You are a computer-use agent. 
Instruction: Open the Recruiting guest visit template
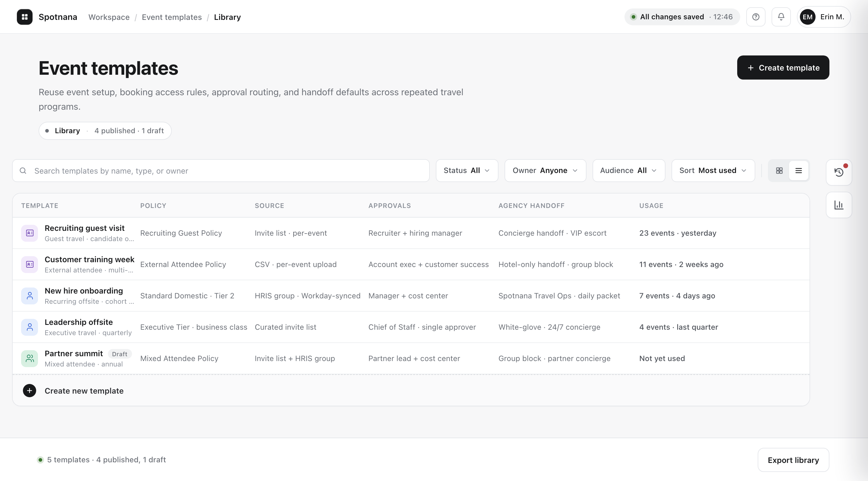point(85,228)
